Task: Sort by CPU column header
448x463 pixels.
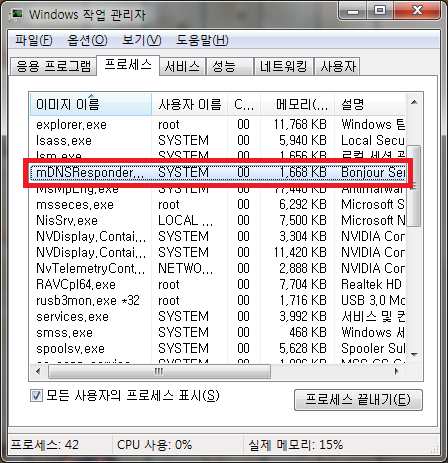Action: (244, 104)
